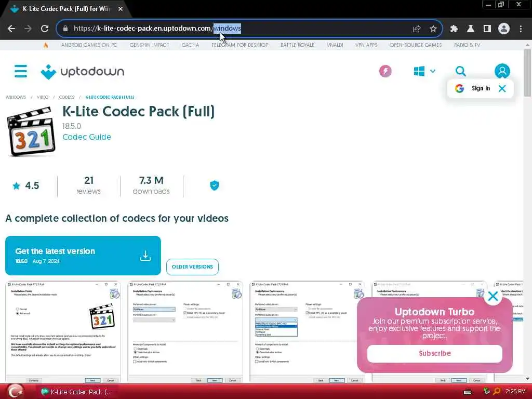This screenshot has width=532, height=399.
Task: Click the 7.3 M downloads stat
Action: [x=151, y=185]
